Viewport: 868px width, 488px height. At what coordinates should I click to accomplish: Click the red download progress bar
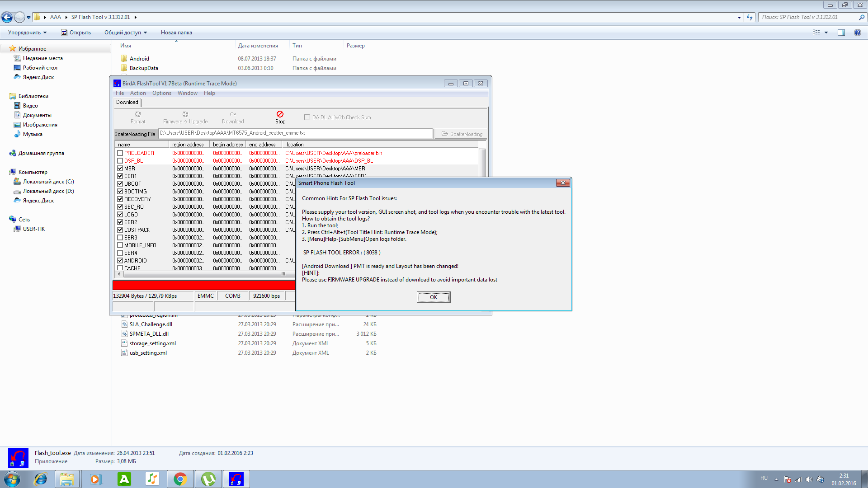(203, 285)
